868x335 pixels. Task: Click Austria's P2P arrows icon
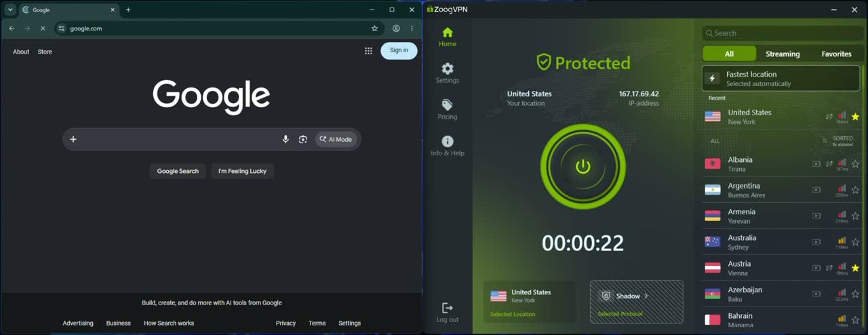click(x=829, y=268)
